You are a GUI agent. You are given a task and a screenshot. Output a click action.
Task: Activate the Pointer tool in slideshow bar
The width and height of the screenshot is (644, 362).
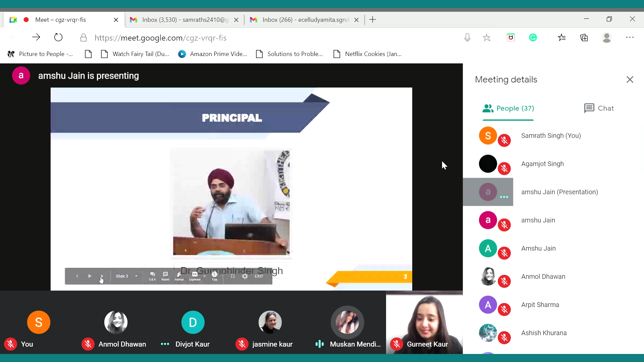179,276
